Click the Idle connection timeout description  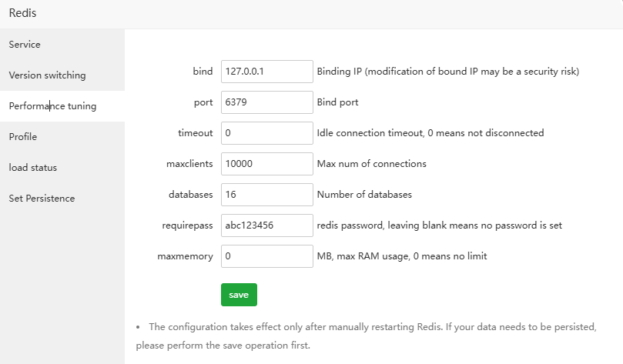[x=430, y=133]
